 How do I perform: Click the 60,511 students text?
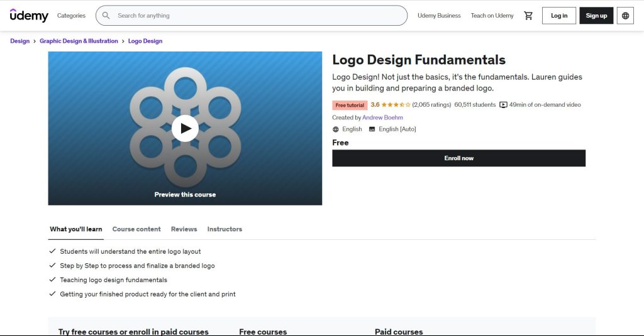pos(475,105)
